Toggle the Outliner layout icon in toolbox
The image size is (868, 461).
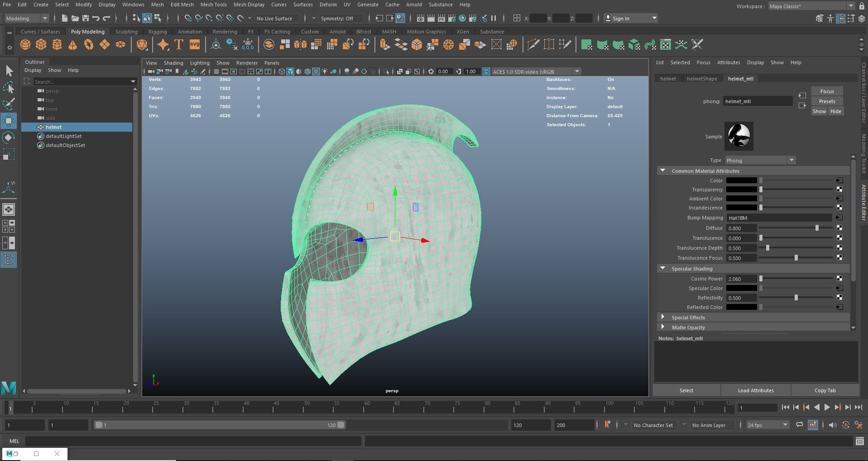pyautogui.click(x=9, y=260)
